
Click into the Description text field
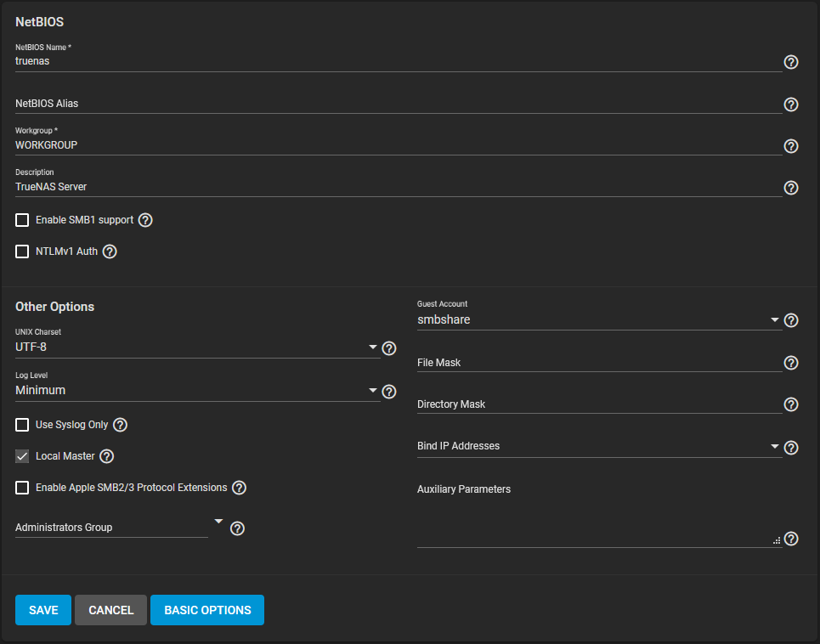click(x=399, y=187)
